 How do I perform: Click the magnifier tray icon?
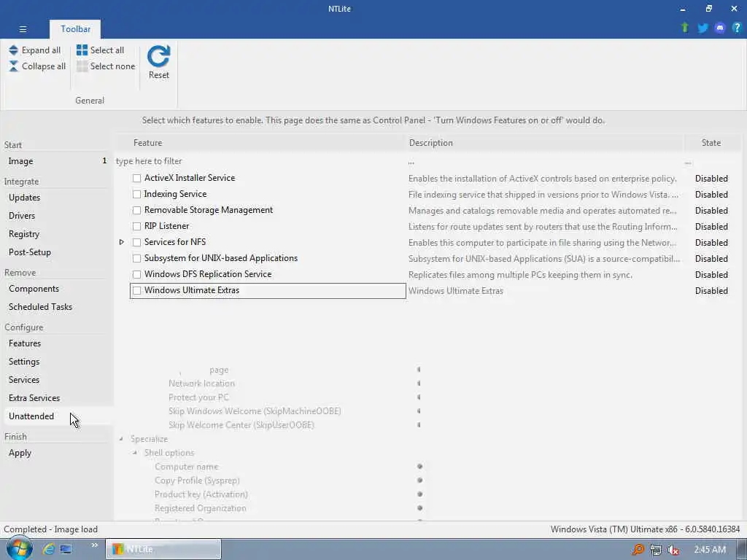(x=638, y=550)
